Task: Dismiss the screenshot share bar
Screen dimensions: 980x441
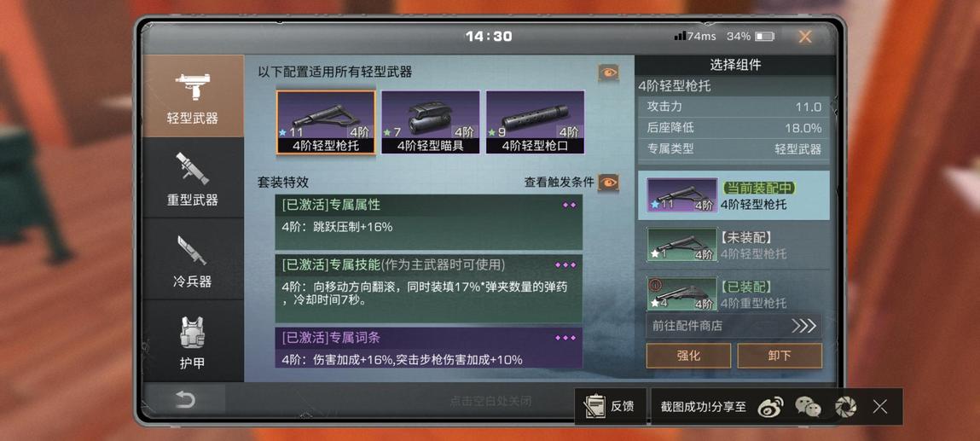Action: (x=880, y=407)
